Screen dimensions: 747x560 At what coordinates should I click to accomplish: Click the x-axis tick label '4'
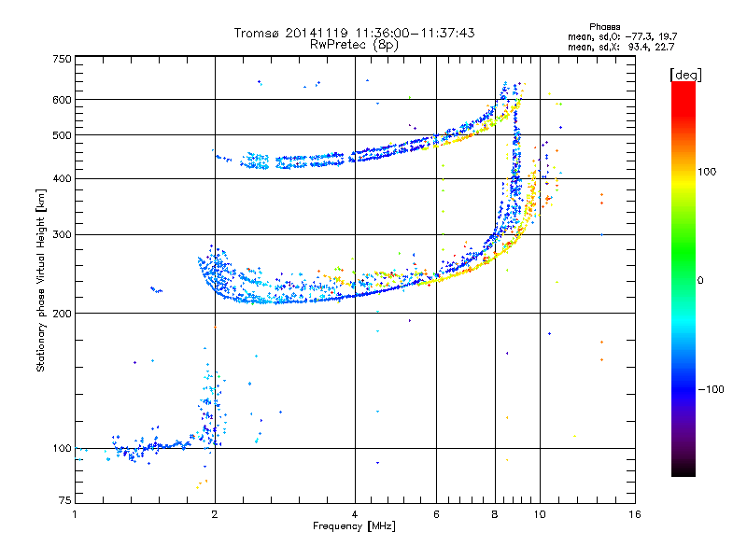tap(355, 514)
